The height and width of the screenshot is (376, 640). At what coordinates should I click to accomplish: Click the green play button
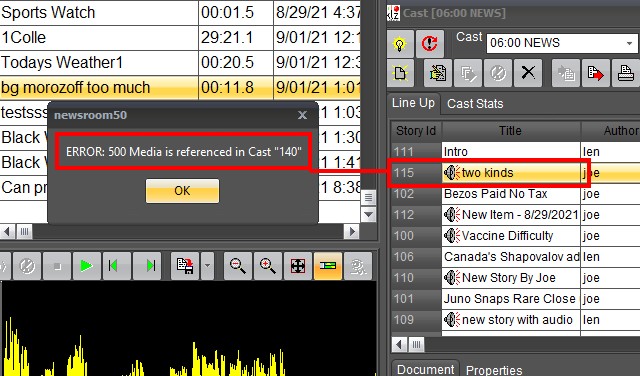click(87, 266)
